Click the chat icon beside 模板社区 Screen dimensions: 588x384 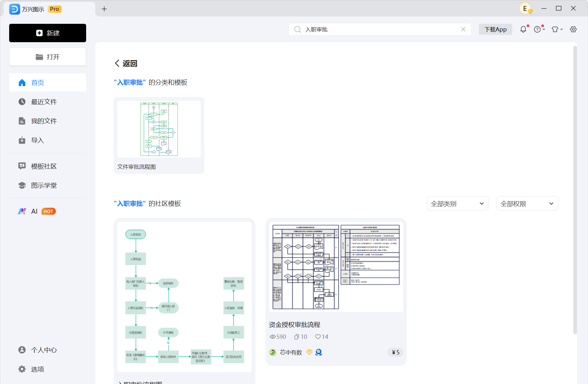pyautogui.click(x=22, y=166)
